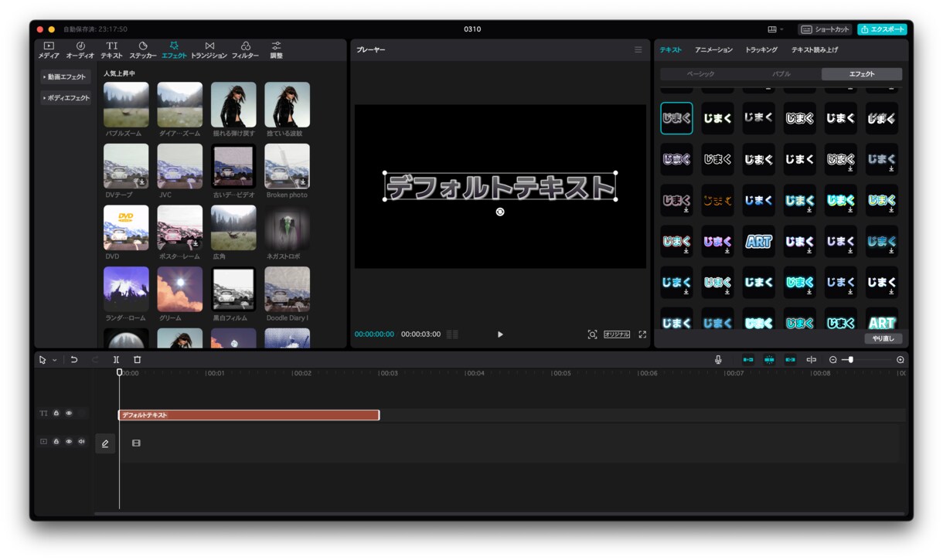
Task: Zoom in the timeline with plus icon
Action: pyautogui.click(x=900, y=360)
